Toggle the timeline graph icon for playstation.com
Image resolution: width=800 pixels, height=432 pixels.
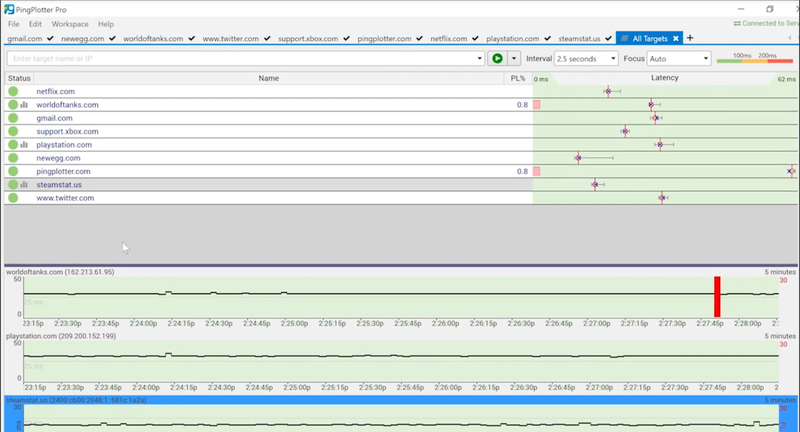pyautogui.click(x=24, y=145)
